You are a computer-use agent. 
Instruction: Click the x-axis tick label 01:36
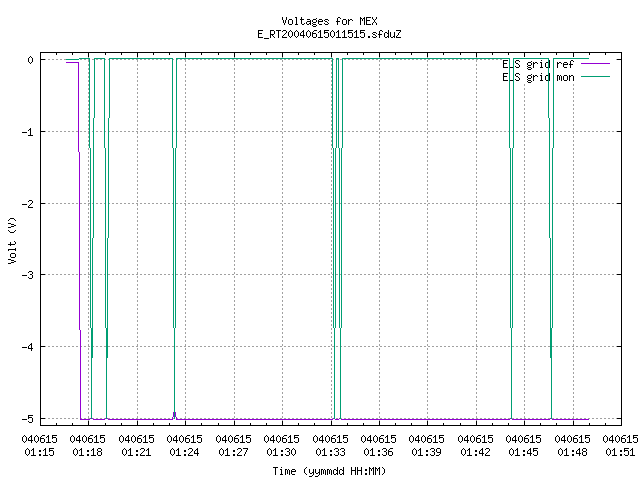378,452
